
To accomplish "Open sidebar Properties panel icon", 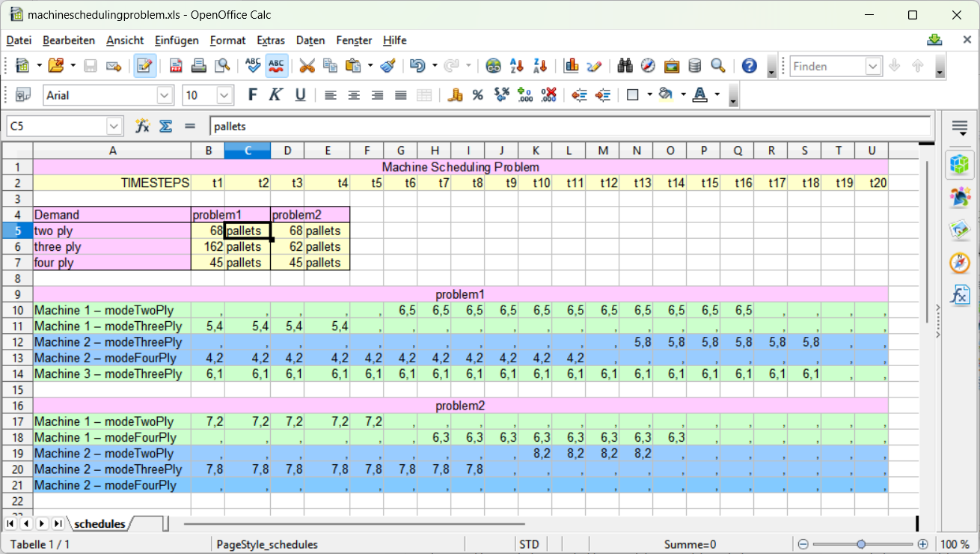I will tap(960, 164).
